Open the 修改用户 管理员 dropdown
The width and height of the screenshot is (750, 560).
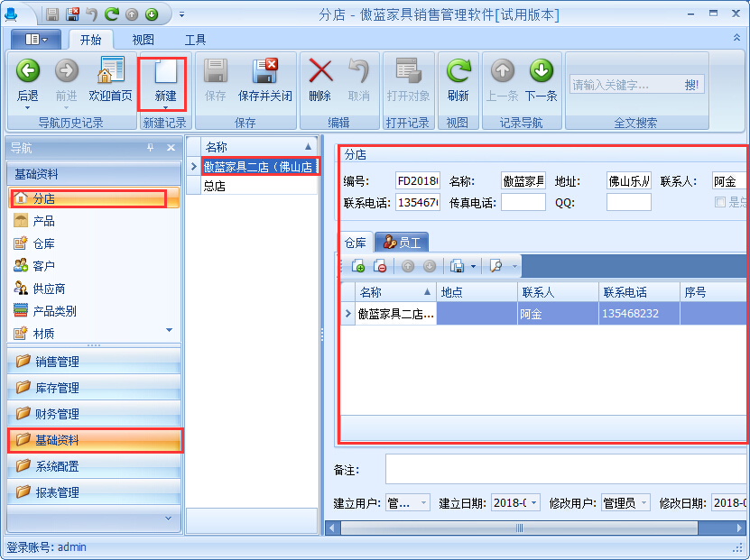[x=643, y=503]
